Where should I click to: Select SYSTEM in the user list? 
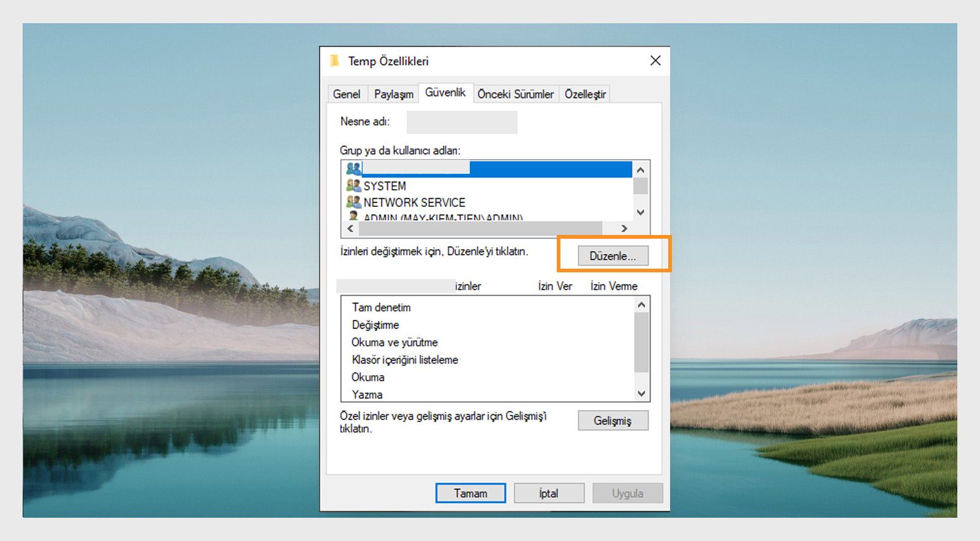point(385,185)
